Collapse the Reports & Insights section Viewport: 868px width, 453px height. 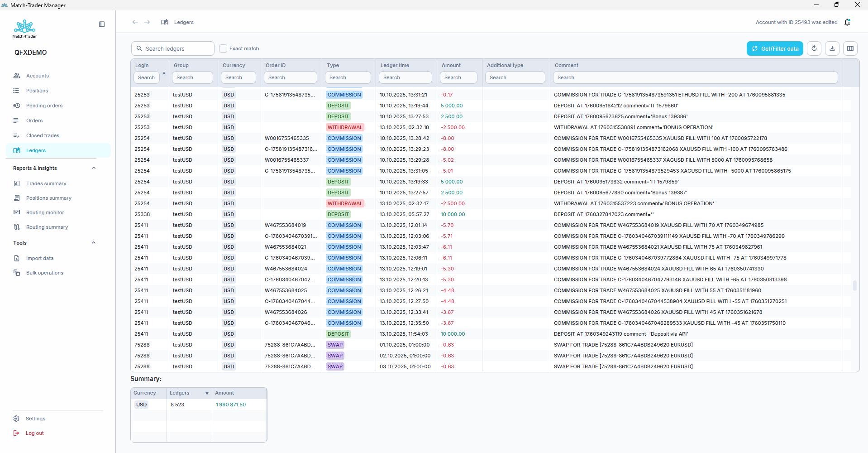[94, 168]
